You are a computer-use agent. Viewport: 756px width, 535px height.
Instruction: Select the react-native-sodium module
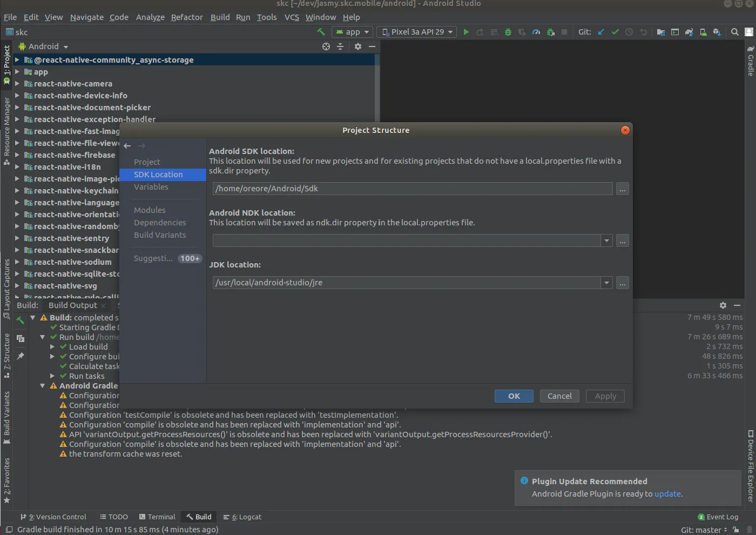(x=72, y=262)
